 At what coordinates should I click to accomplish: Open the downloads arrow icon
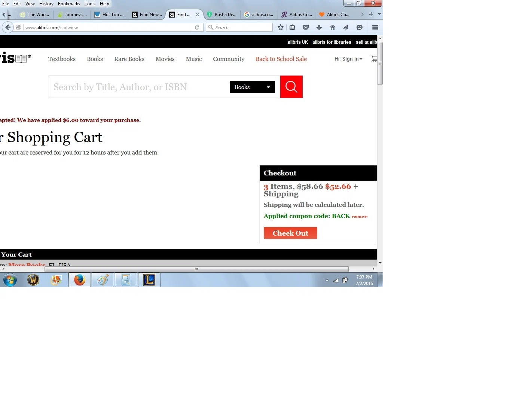point(319,27)
